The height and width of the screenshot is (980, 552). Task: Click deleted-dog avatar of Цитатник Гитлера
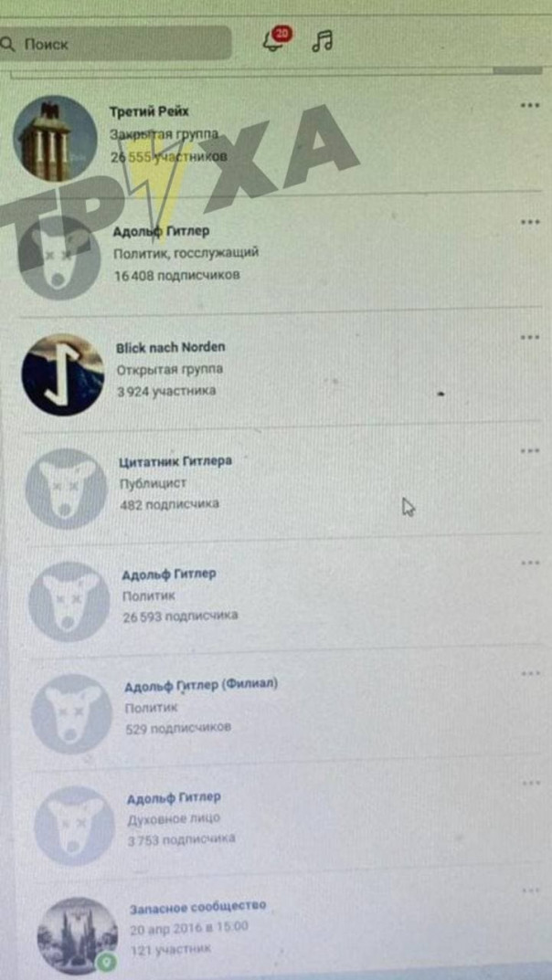[67, 489]
